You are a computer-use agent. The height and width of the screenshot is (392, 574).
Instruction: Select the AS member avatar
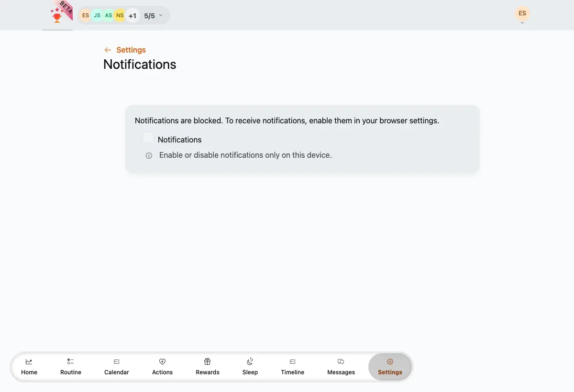tap(109, 15)
